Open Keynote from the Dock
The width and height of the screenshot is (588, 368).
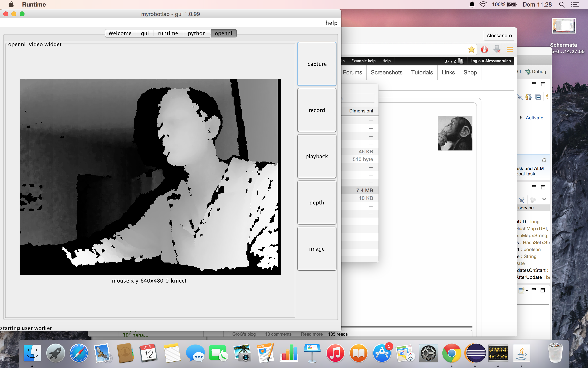point(312,353)
